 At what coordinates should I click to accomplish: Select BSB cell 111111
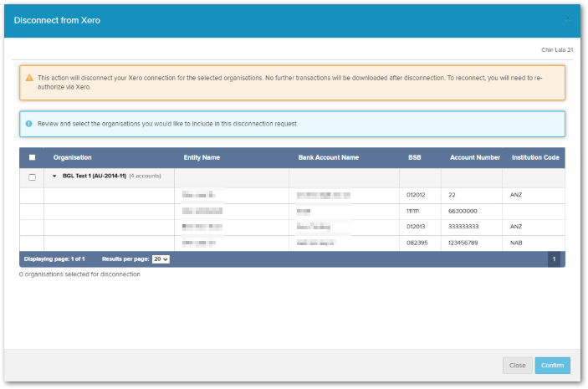pyautogui.click(x=413, y=211)
